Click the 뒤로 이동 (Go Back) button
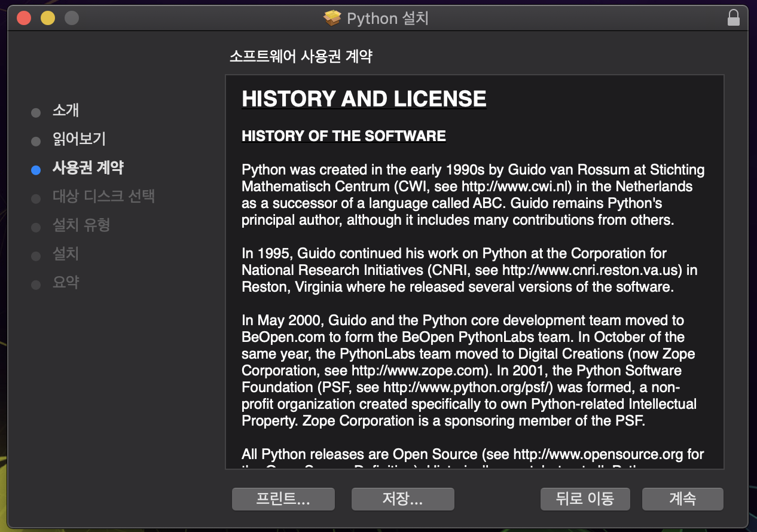Viewport: 757px width, 532px height. coord(585,499)
